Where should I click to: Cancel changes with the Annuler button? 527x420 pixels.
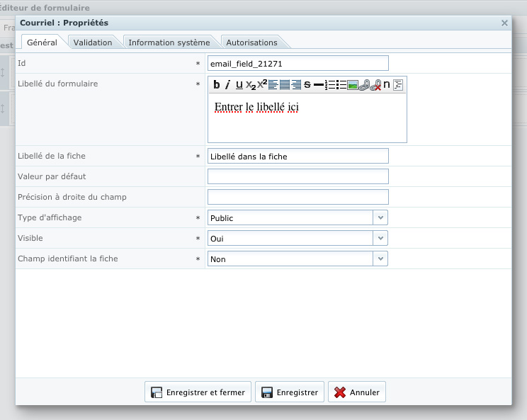357,392
